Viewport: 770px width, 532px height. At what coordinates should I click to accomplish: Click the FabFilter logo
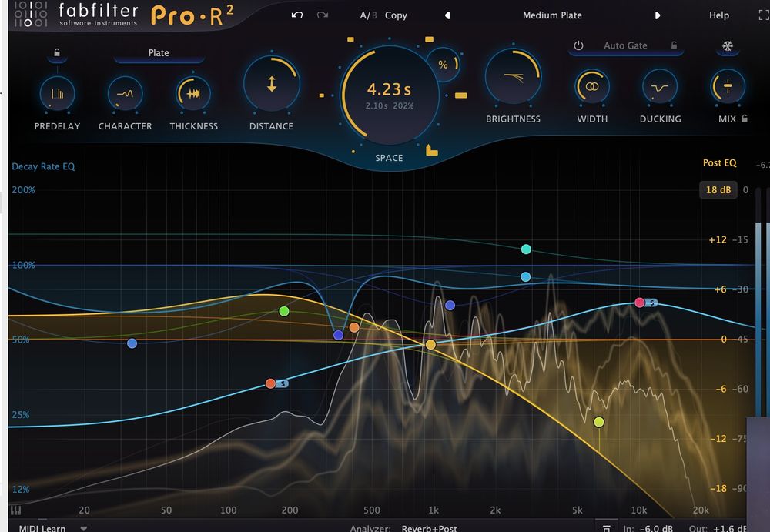[76, 15]
